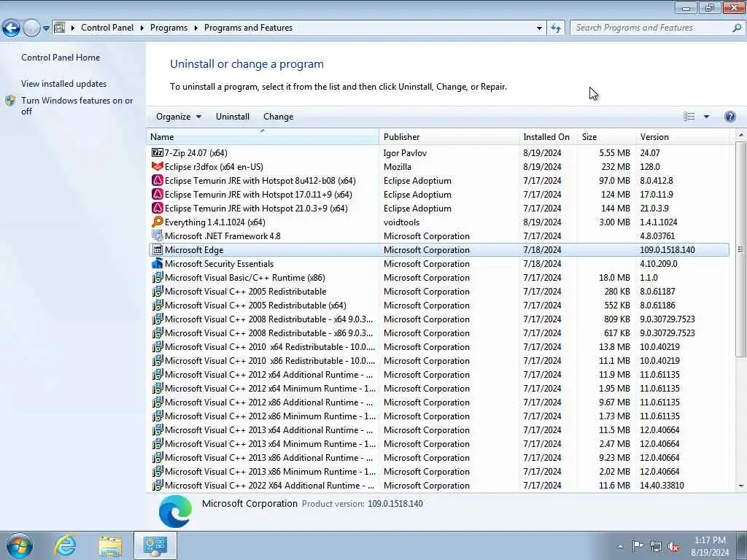Viewport: 747px width, 560px height.
Task: Click the search magnifier icon
Action: (737, 28)
